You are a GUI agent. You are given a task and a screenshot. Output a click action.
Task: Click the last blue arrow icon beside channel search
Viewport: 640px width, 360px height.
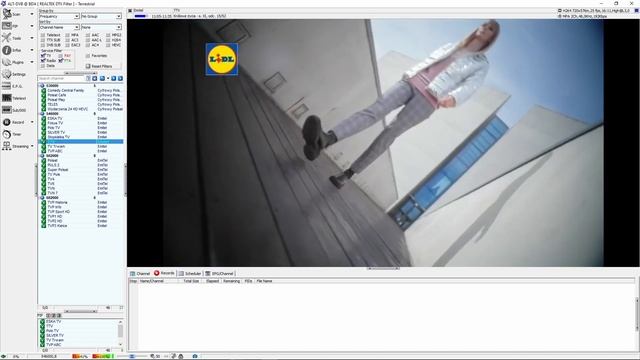point(120,78)
